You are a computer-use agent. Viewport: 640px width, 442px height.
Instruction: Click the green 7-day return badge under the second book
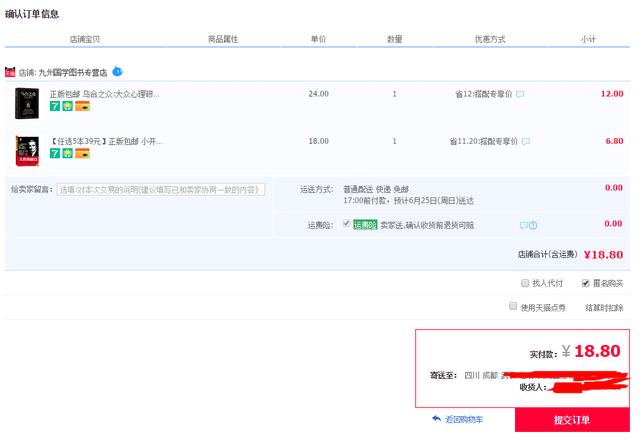coord(56,154)
